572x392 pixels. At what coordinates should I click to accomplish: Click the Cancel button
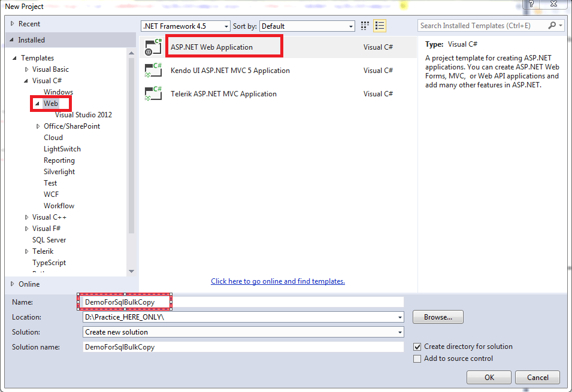click(x=537, y=378)
